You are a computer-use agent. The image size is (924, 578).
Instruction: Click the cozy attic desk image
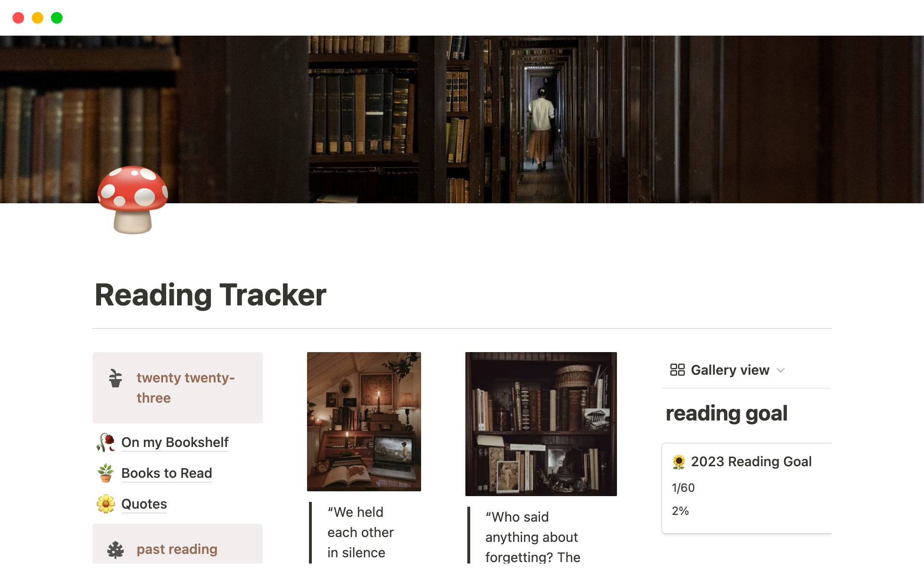tap(364, 421)
